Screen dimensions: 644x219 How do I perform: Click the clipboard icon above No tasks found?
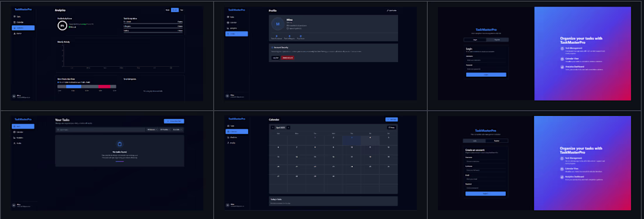(119, 144)
